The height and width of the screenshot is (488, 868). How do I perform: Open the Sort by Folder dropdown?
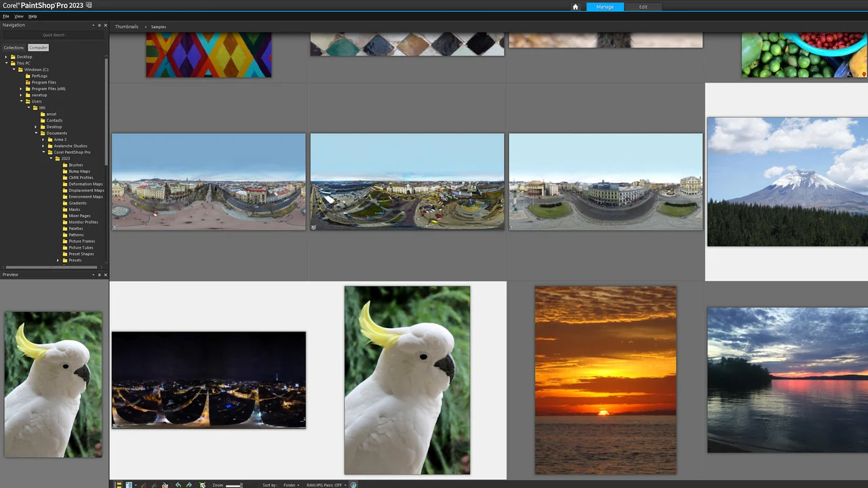coord(291,485)
